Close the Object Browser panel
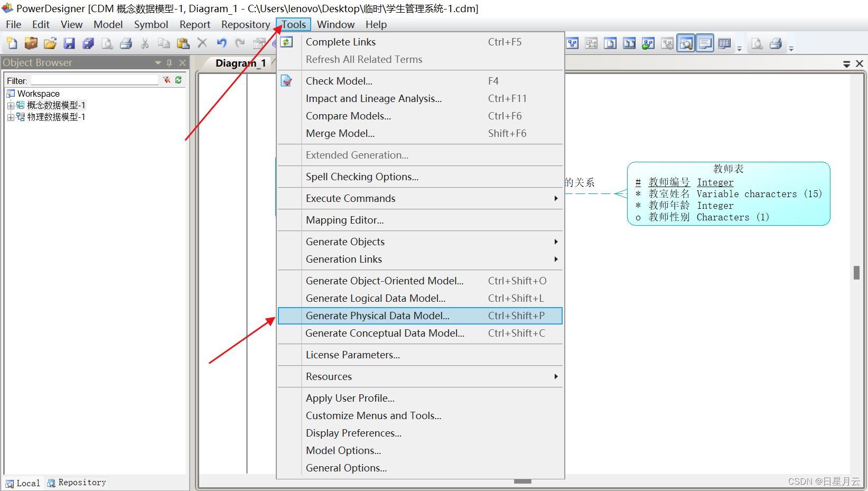Viewport: 868px width, 491px height. [x=182, y=63]
